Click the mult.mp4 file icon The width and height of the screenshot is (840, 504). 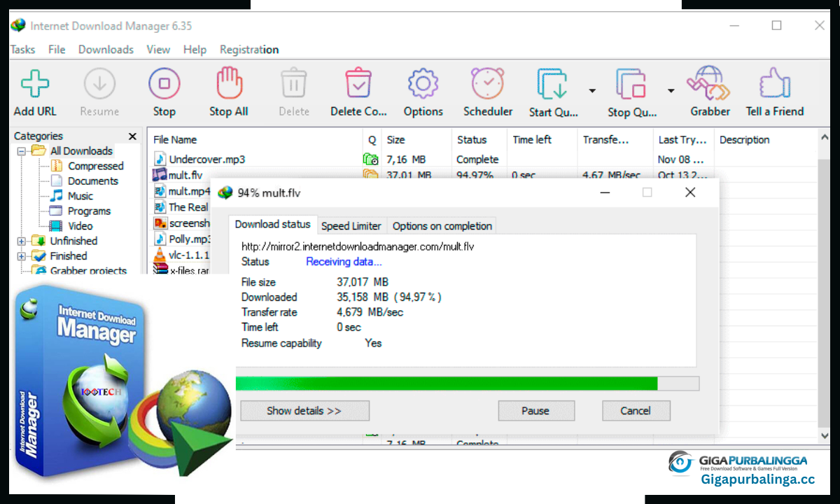[160, 191]
